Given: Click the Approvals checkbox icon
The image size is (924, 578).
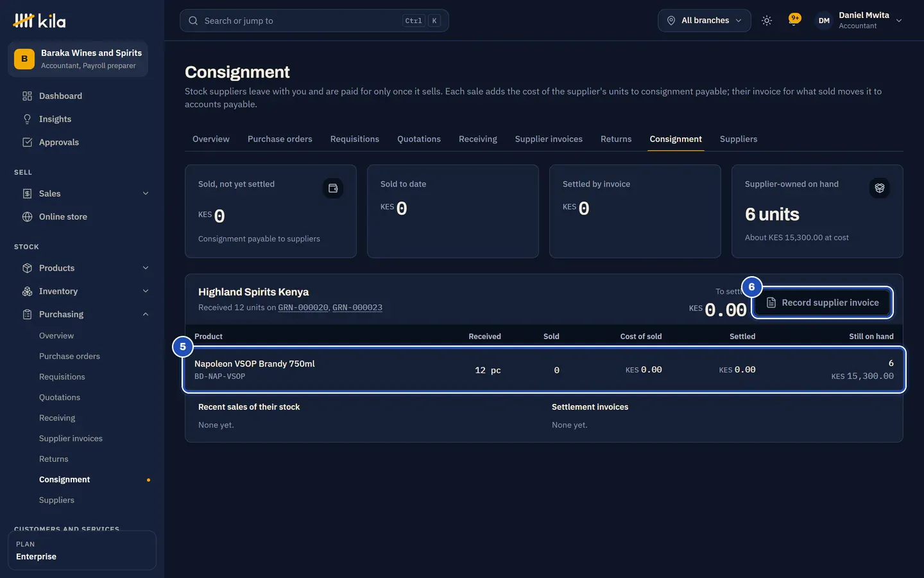Looking at the screenshot, I should coord(27,142).
